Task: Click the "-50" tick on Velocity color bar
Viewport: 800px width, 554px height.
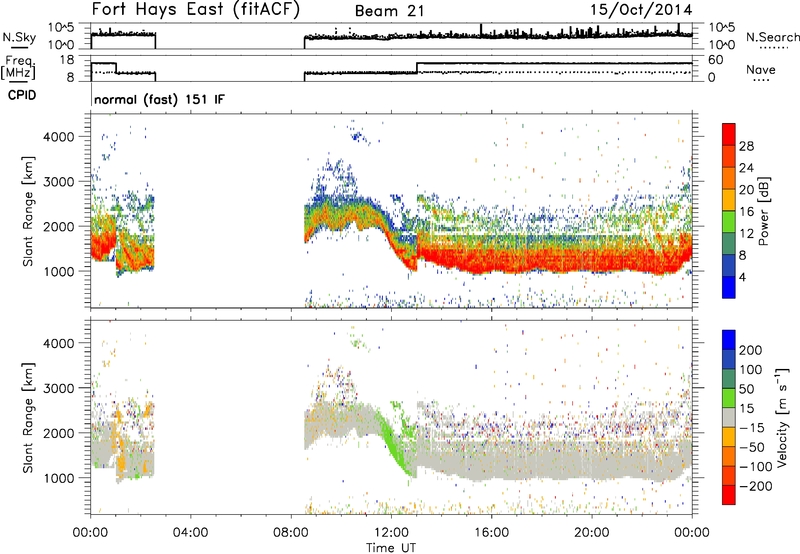Action: [752, 447]
